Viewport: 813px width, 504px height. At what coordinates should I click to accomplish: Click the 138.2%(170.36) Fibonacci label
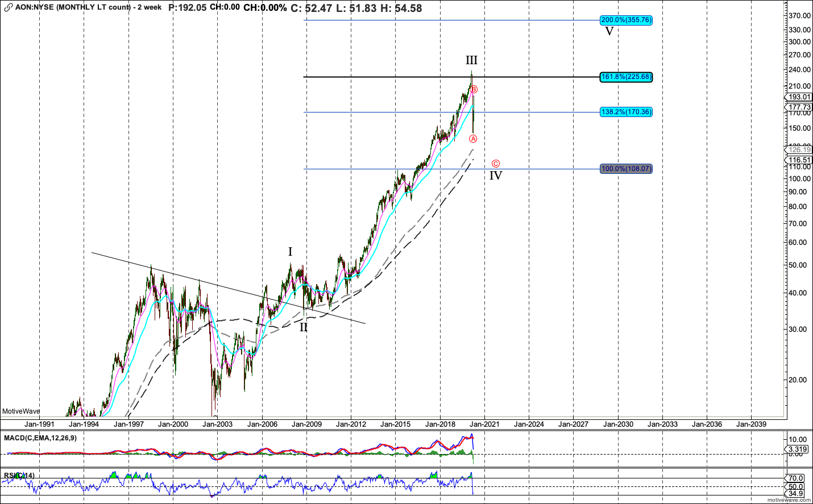click(x=626, y=112)
